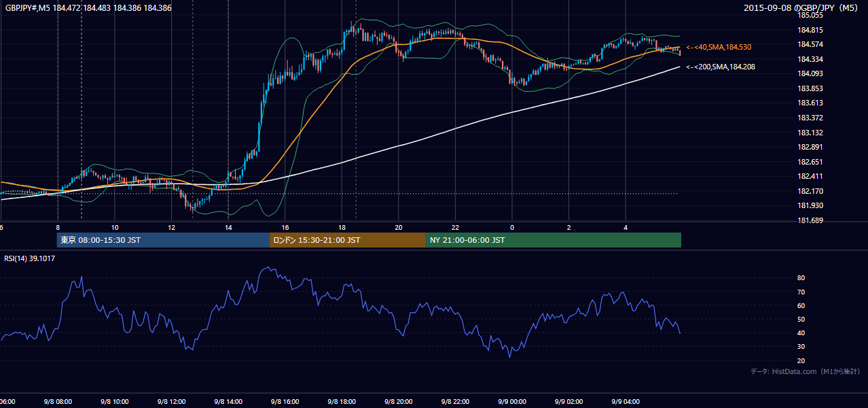This screenshot has width=868, height=408.
Task: Click the 184.574 price axis label
Action: (x=810, y=44)
